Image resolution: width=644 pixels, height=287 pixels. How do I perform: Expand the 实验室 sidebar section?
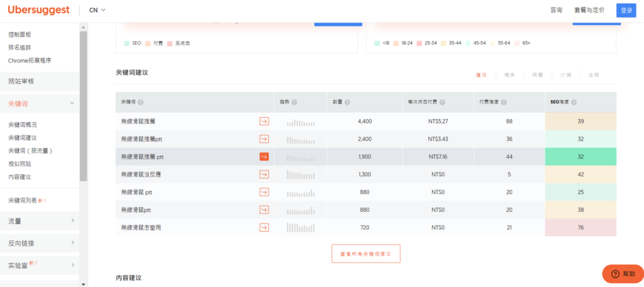tap(72, 265)
